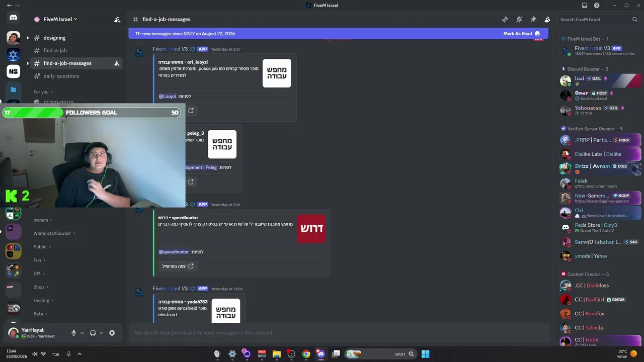Viewport: 644px width, 362px height.
Task: Open the red speedhuntxr embed thumbnail
Action: tap(311, 229)
